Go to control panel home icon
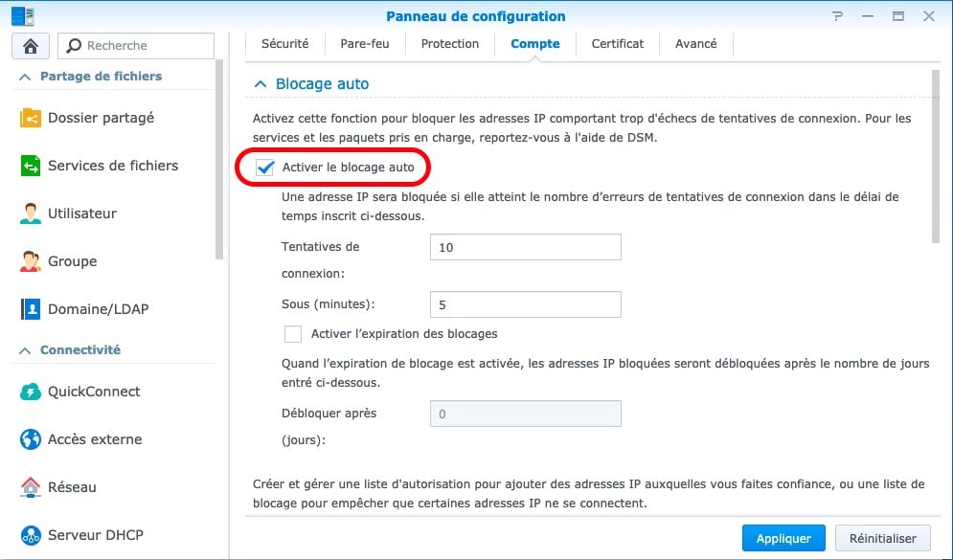This screenshot has height=560, width=953. [x=31, y=46]
